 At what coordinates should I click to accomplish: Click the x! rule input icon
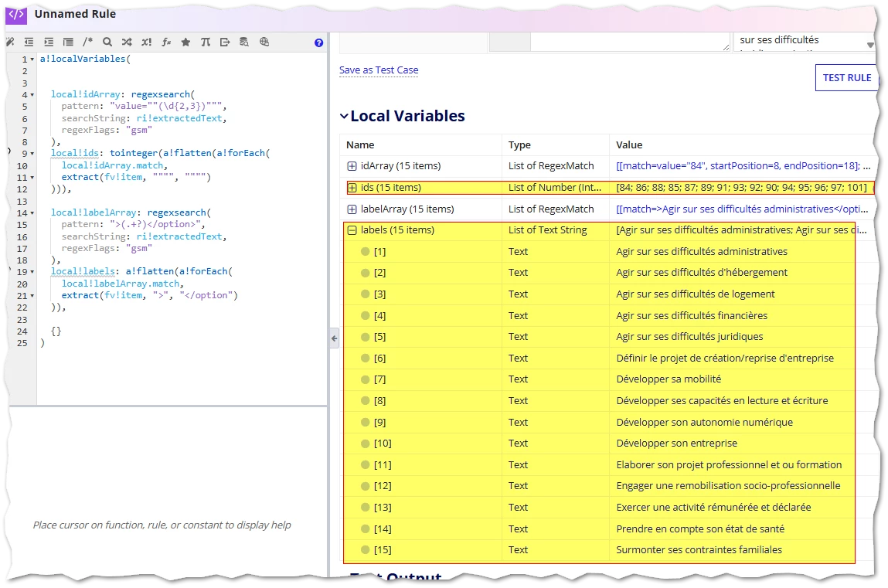click(x=146, y=42)
